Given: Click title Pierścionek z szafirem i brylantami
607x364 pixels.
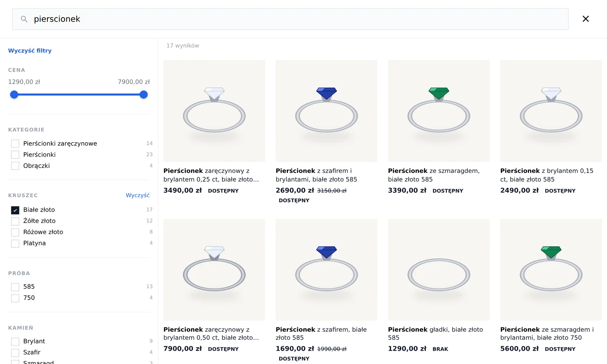Looking at the screenshot, I should [316, 175].
